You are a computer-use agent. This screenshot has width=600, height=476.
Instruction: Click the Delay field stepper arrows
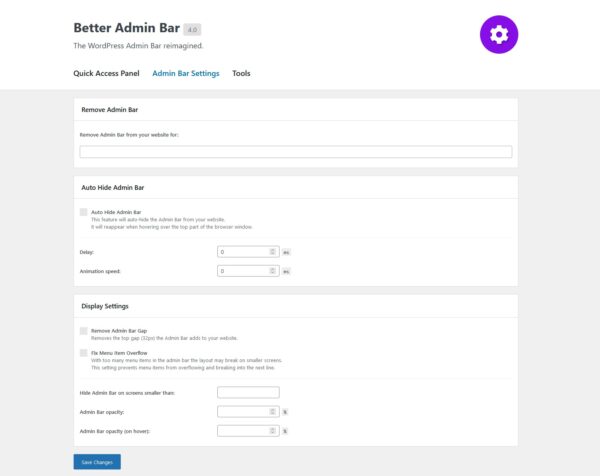pyautogui.click(x=272, y=252)
